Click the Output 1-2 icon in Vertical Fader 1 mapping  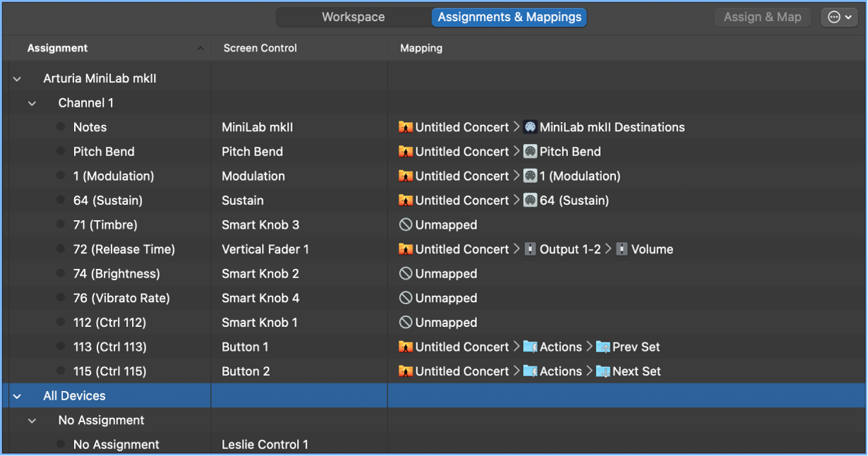531,248
